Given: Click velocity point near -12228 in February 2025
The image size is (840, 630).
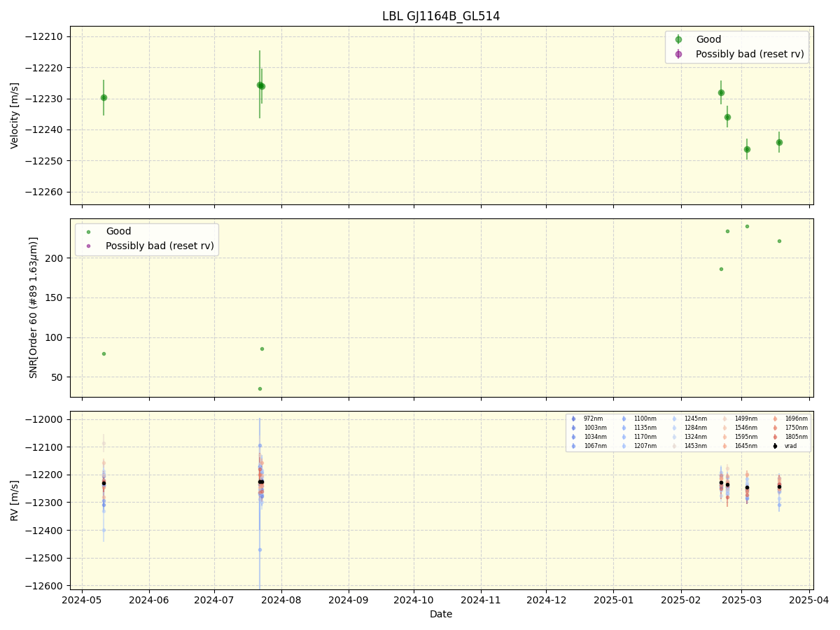Looking at the screenshot, I should click(x=721, y=92).
